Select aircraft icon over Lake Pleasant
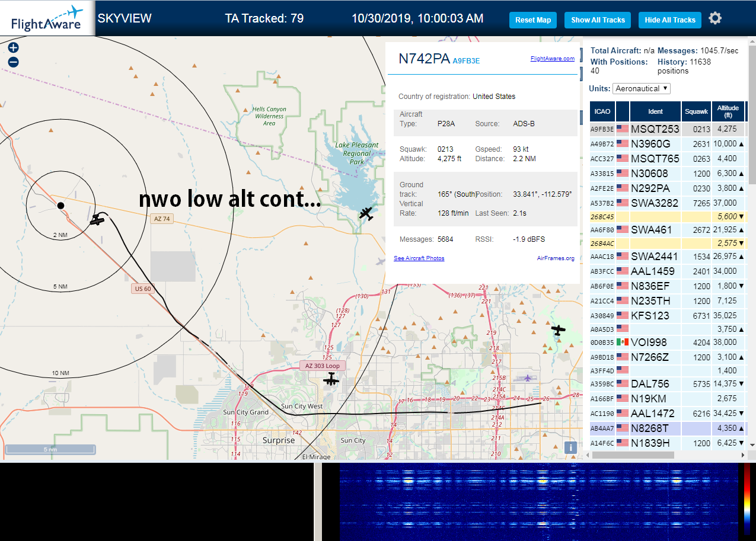The image size is (756, 541). pos(367,213)
